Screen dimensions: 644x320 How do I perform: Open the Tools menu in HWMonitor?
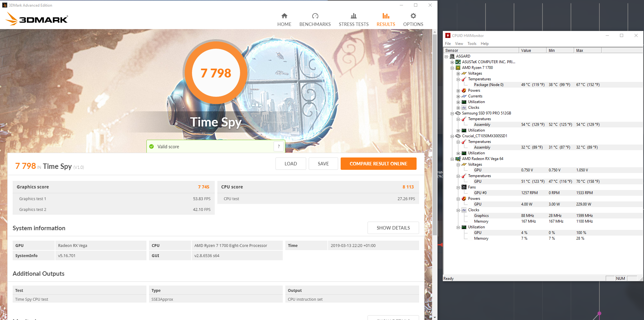click(472, 44)
